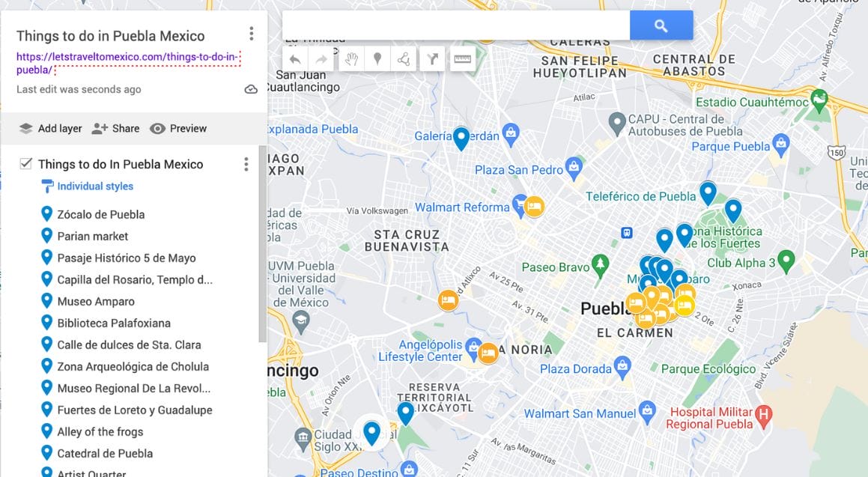The width and height of the screenshot is (868, 477).
Task: Click the Undo arrow icon
Action: (295, 58)
